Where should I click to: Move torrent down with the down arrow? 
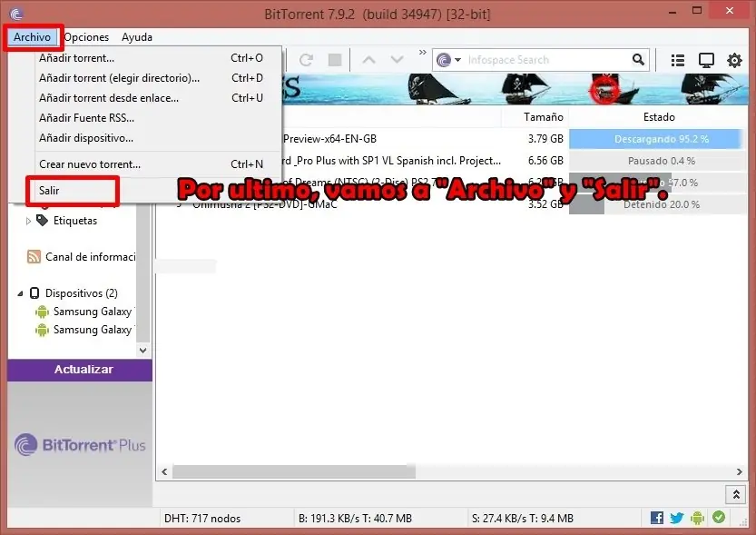398,60
